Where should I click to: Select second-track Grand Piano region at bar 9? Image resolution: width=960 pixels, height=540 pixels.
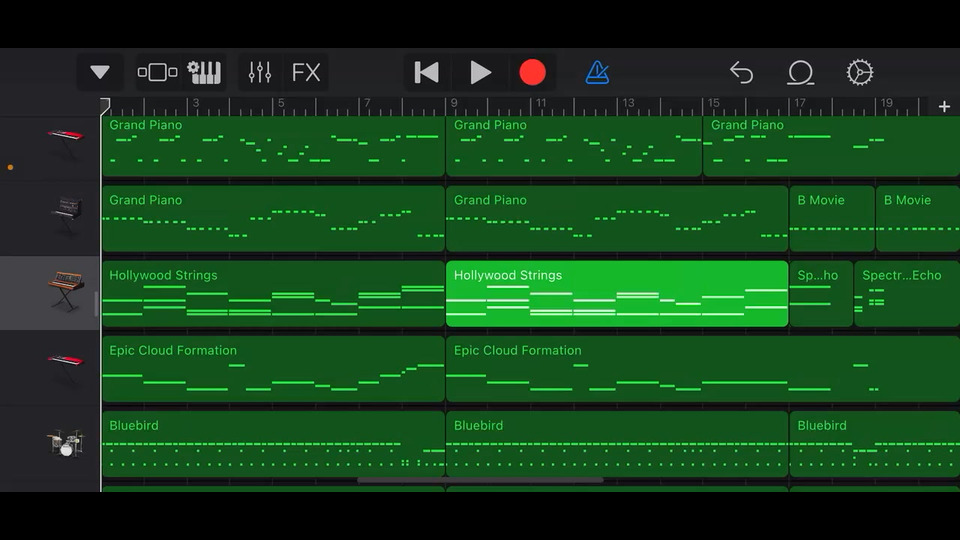617,219
